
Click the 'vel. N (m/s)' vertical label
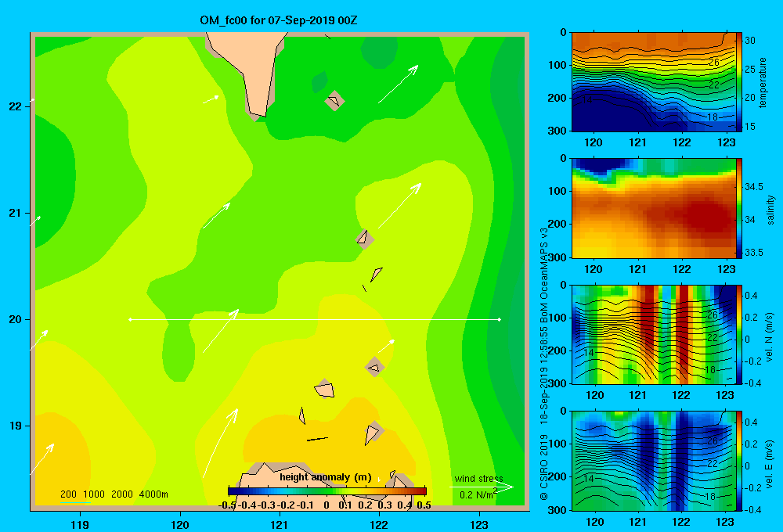(x=769, y=337)
